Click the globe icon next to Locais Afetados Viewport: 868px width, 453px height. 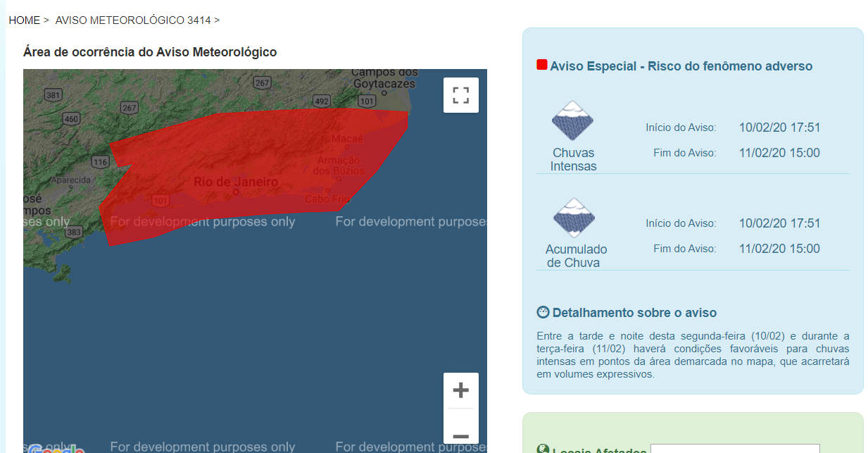[543, 449]
